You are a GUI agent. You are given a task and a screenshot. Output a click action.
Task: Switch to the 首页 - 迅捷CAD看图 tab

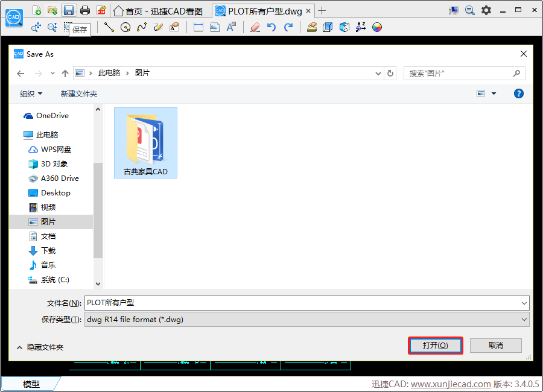[158, 11]
